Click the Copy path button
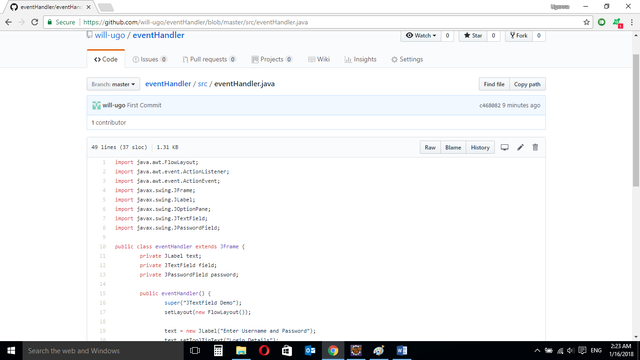 pos(527,84)
